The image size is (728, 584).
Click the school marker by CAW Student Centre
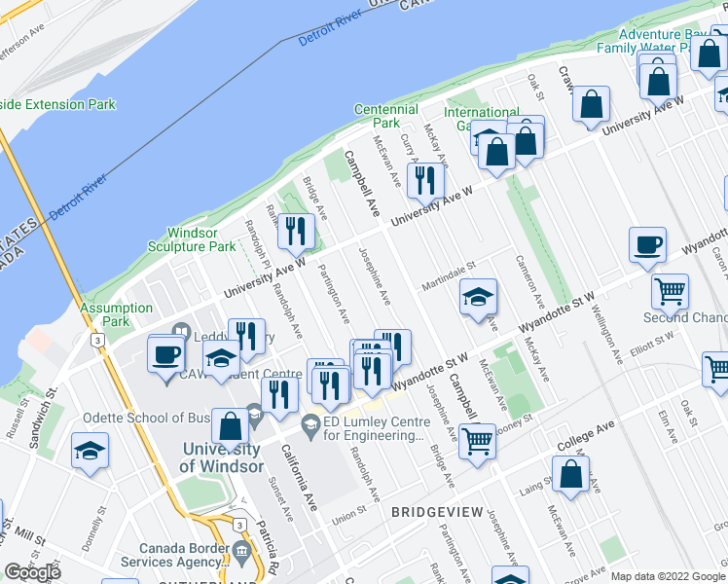coord(222,359)
